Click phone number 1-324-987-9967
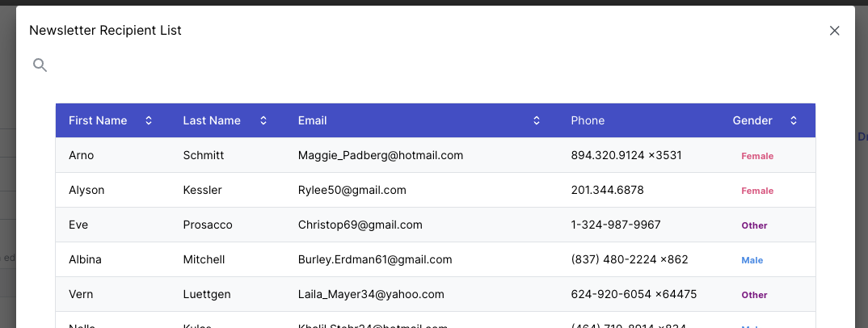The height and width of the screenshot is (328, 868). click(615, 225)
